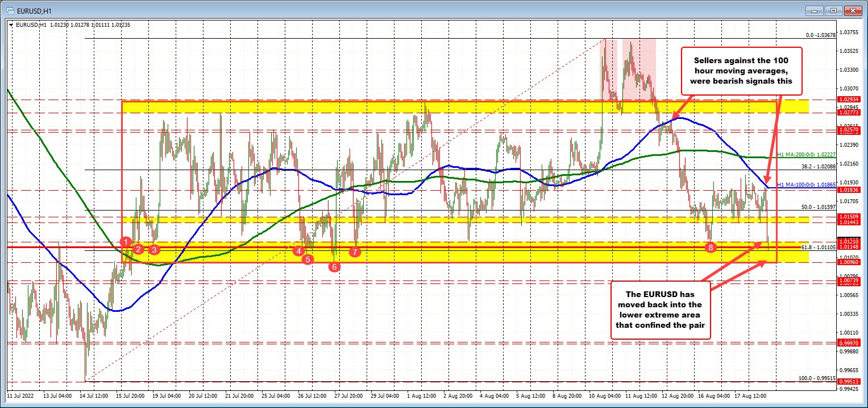Image resolution: width=868 pixels, height=408 pixels.
Task: Open the dropdown arrow beside EURUSD quote values
Action: coord(10,25)
